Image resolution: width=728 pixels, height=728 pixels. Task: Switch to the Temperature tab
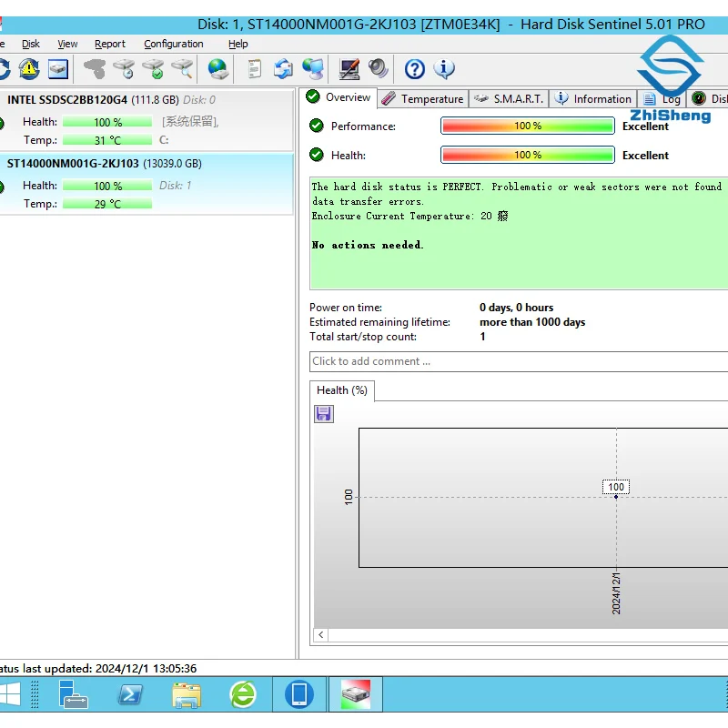(422, 99)
